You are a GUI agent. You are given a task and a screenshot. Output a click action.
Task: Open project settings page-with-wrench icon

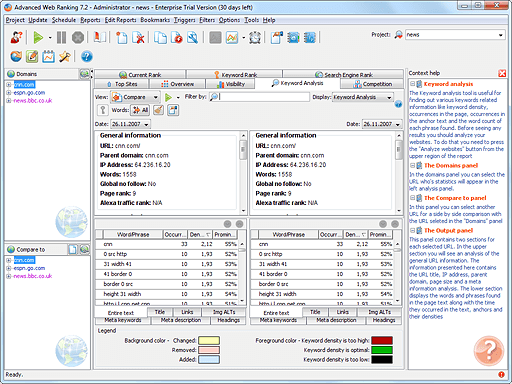tap(192, 37)
